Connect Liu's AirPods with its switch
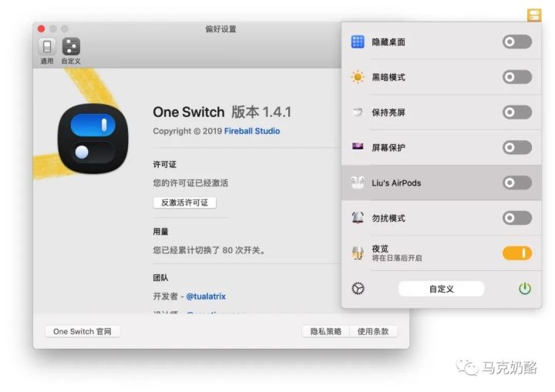Screen dimensions: 555x392 (517, 183)
